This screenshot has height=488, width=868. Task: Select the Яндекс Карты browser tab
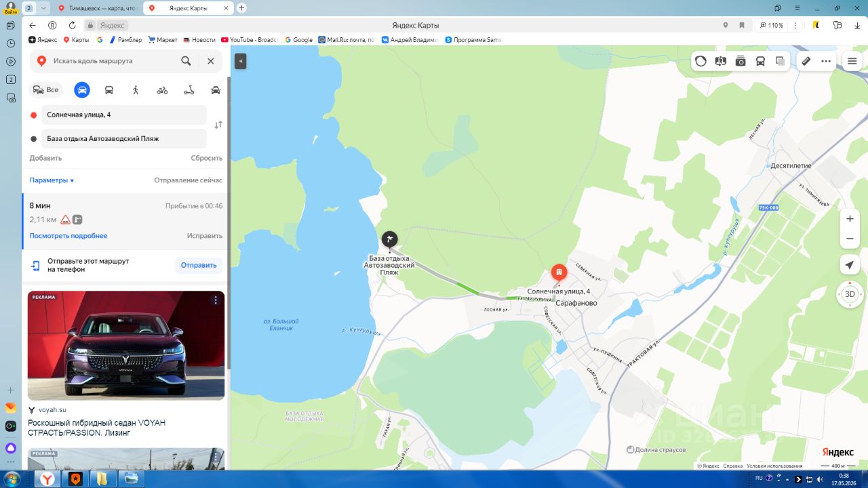[188, 8]
